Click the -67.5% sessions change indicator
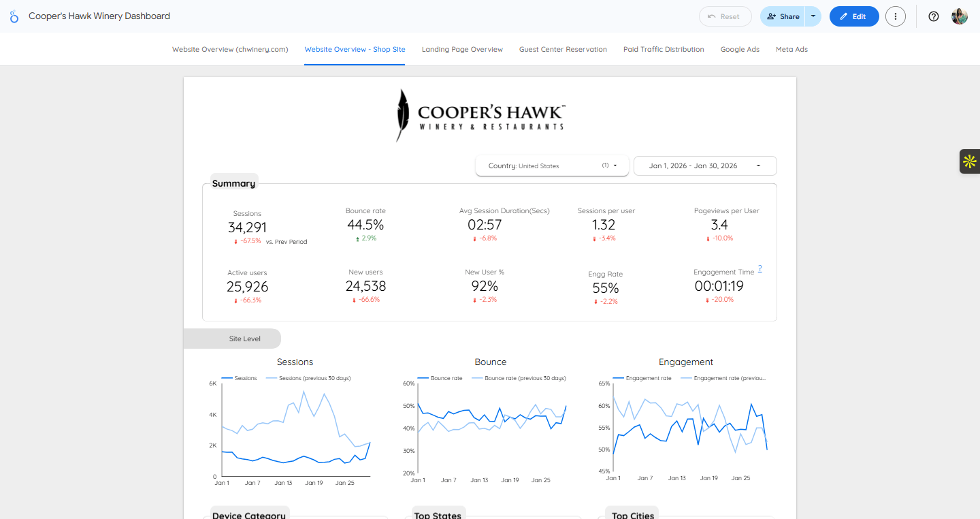This screenshot has width=980, height=519. click(x=247, y=241)
